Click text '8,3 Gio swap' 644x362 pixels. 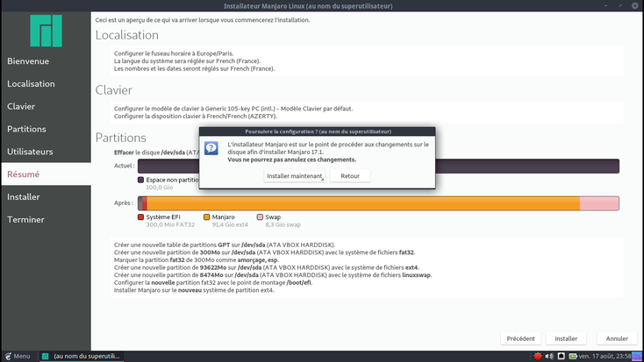click(283, 225)
